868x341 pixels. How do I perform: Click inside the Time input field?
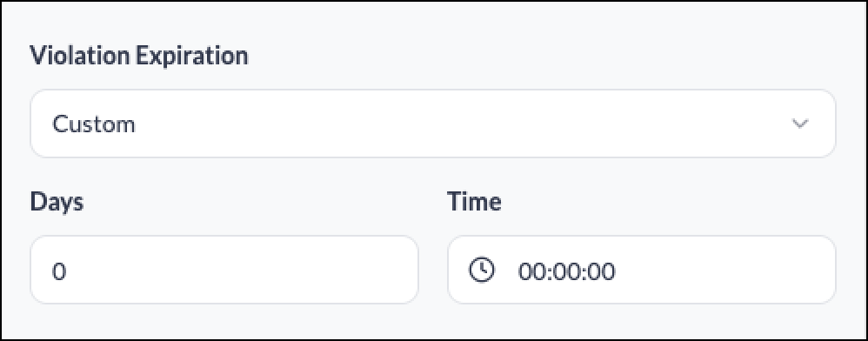point(642,270)
